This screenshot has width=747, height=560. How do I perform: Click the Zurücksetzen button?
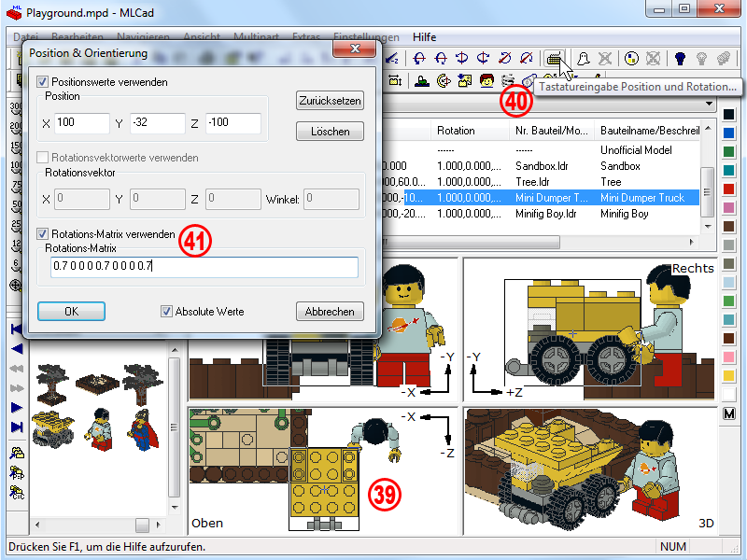click(x=330, y=101)
